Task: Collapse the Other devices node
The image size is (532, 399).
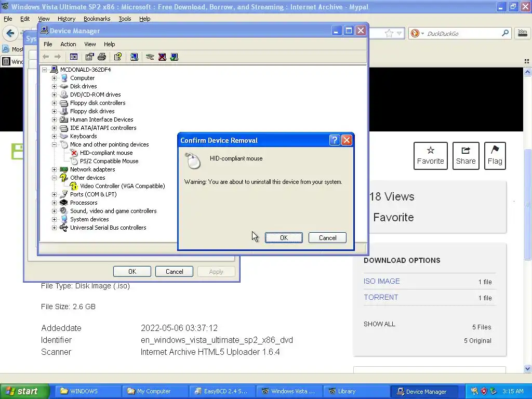Action: (x=54, y=178)
